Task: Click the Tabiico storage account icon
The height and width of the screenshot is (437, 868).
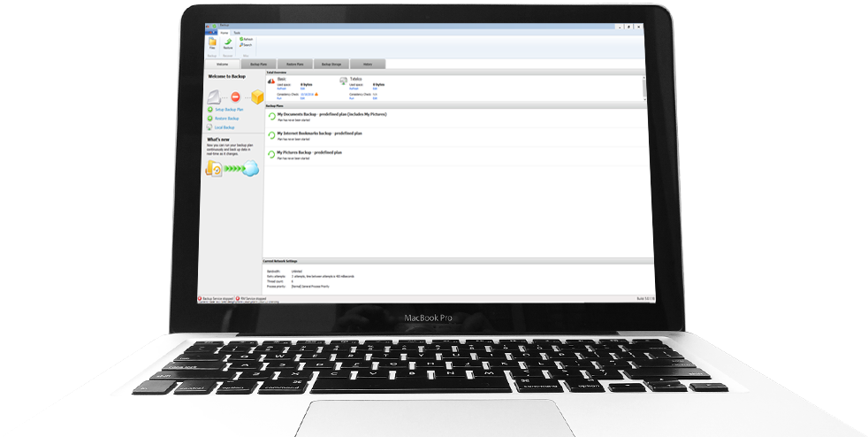Action: coord(343,80)
